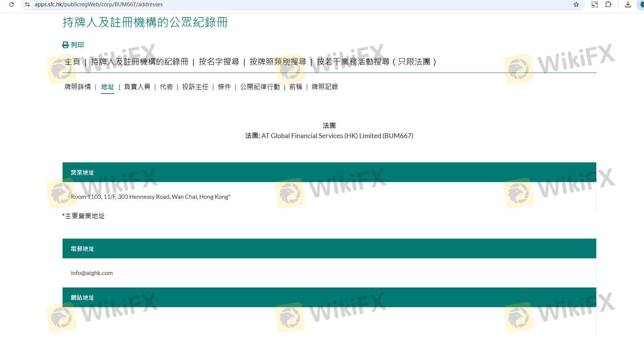Go to 主頁 home link
Screen dimensions: 644x339
72,62
